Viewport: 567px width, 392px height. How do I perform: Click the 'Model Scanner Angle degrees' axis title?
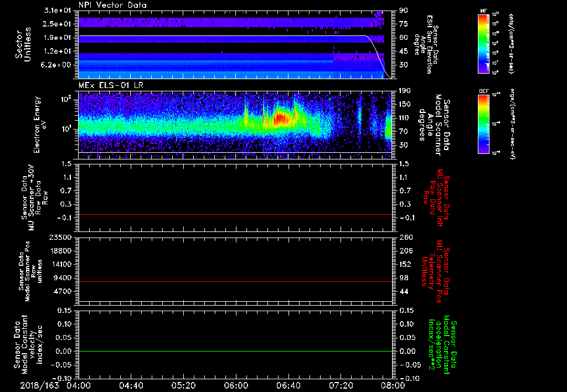coord(434,125)
